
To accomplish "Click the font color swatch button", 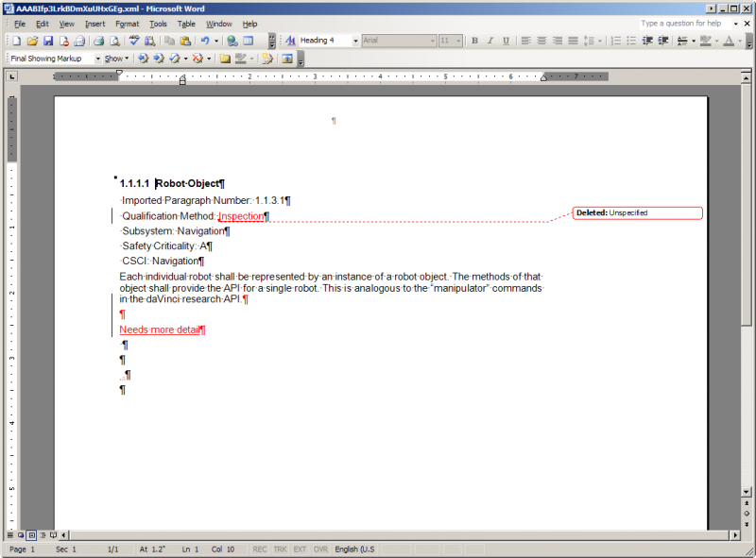I will 729,41.
